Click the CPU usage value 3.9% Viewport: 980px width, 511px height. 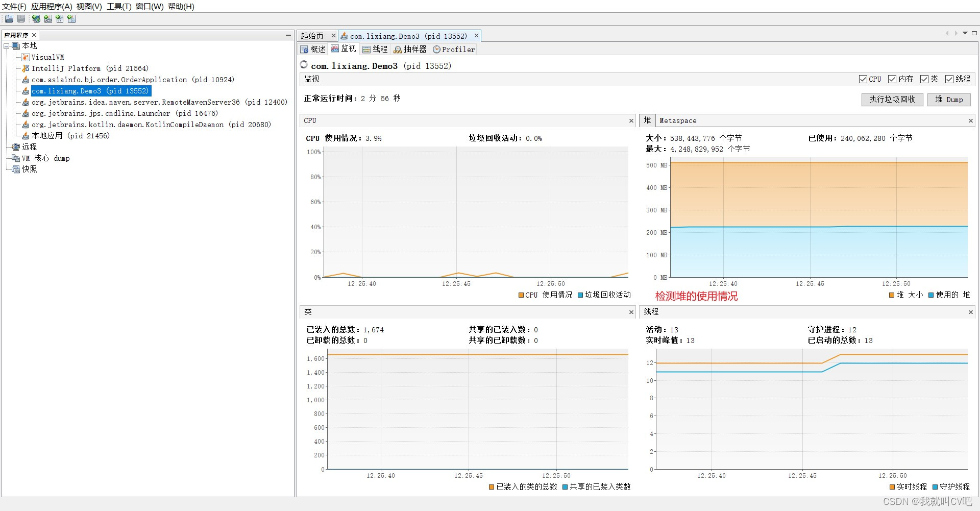click(373, 138)
